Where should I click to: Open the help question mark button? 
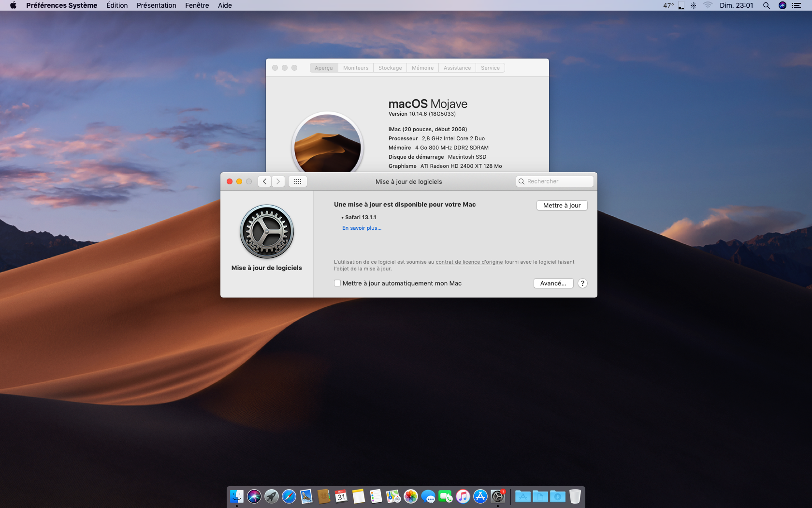(582, 284)
